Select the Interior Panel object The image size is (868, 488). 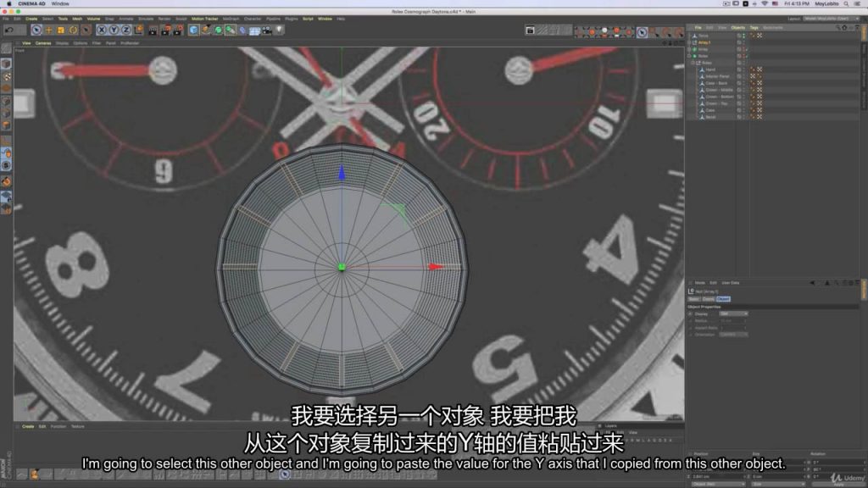click(717, 76)
